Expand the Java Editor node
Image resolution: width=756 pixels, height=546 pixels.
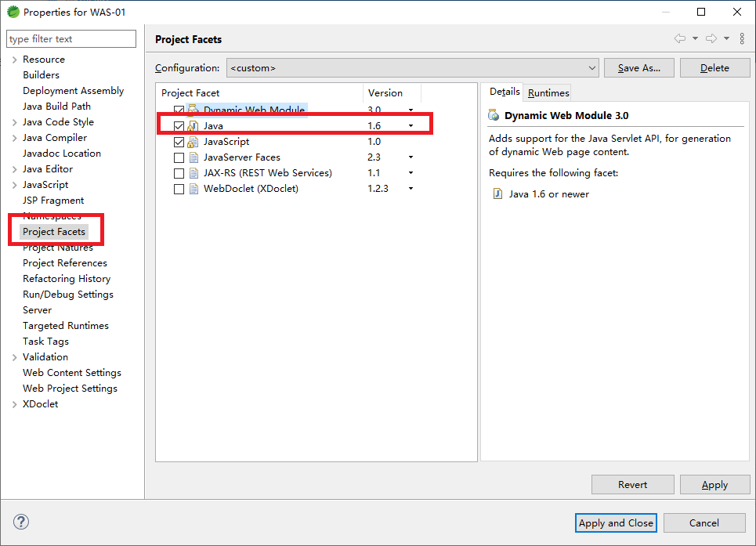(14, 169)
